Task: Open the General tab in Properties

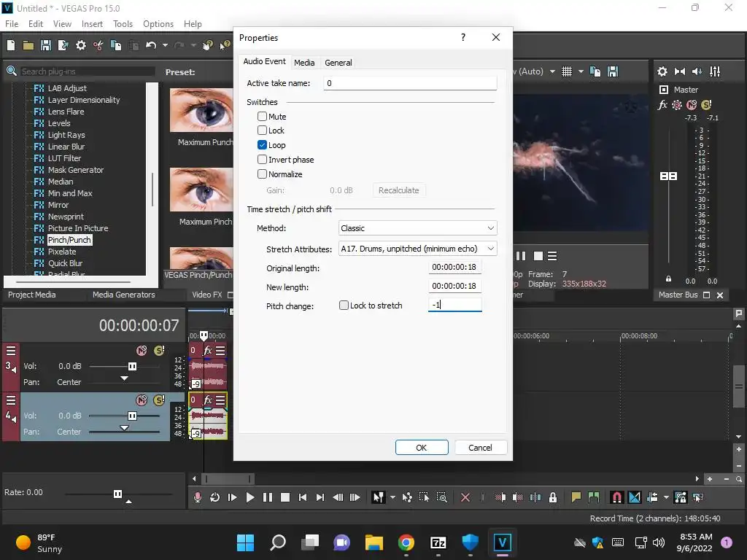Action: 338,63
